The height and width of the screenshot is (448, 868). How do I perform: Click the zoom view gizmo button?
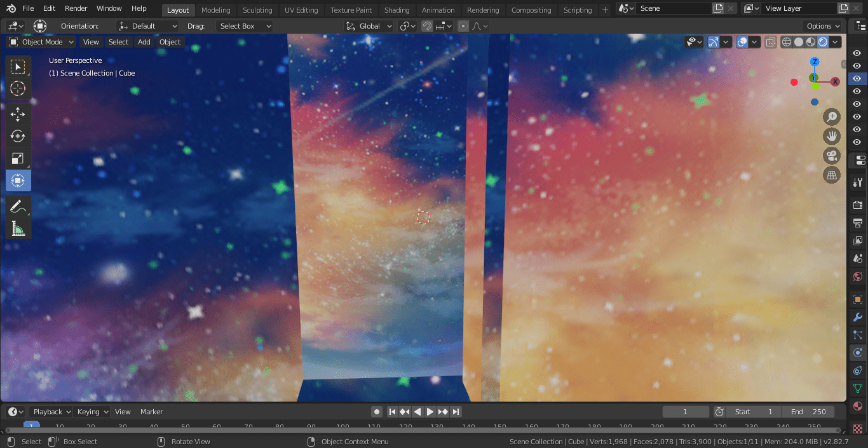pos(832,117)
